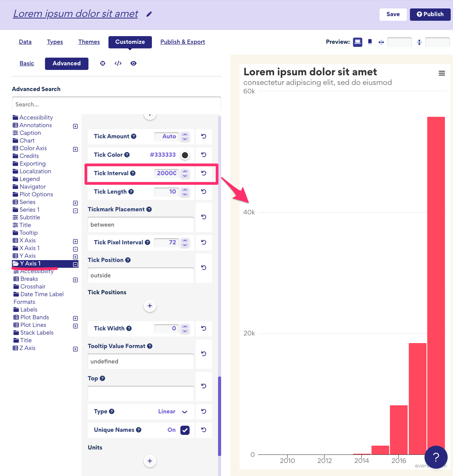Image resolution: width=453 pixels, height=476 pixels.
Task: Collapse the Y Axis 1 tree item
Action: pyautogui.click(x=75, y=264)
